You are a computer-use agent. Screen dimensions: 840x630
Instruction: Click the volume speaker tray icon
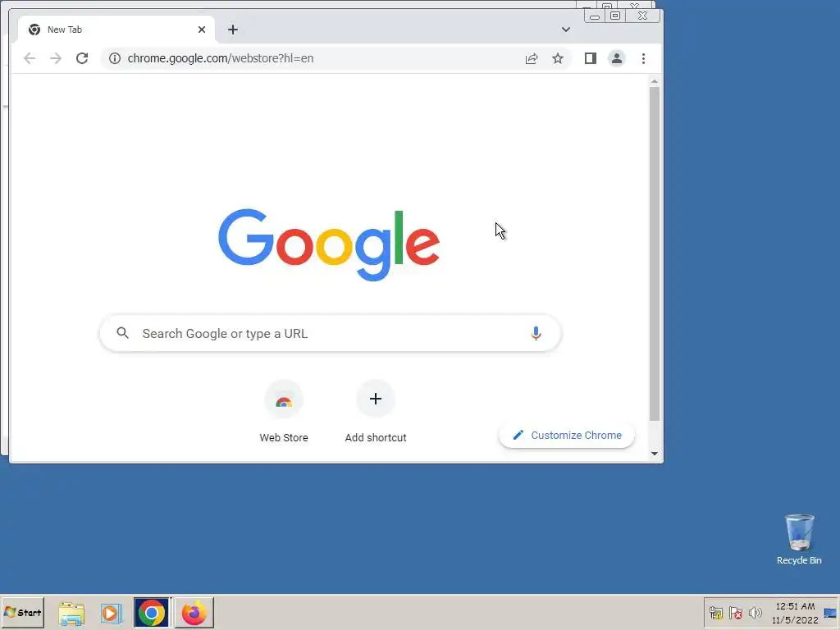click(756, 613)
